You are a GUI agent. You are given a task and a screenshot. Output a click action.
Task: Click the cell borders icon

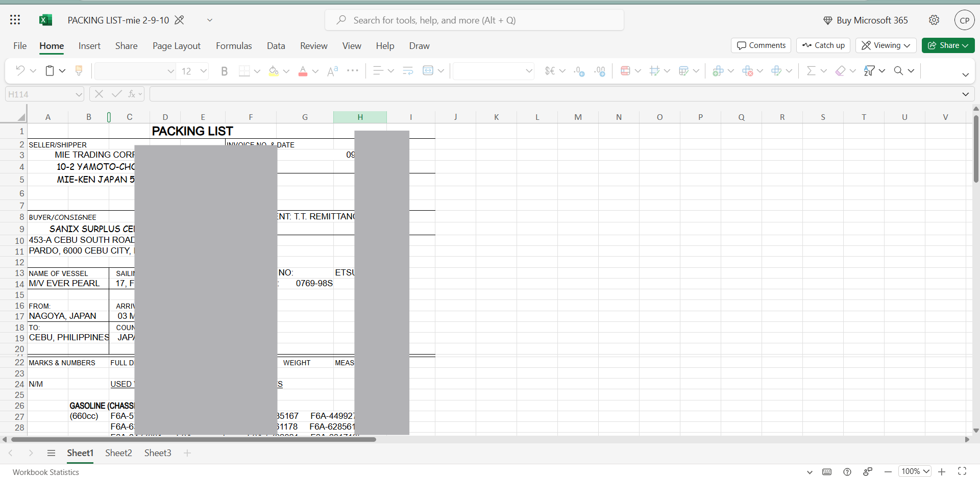[244, 71]
